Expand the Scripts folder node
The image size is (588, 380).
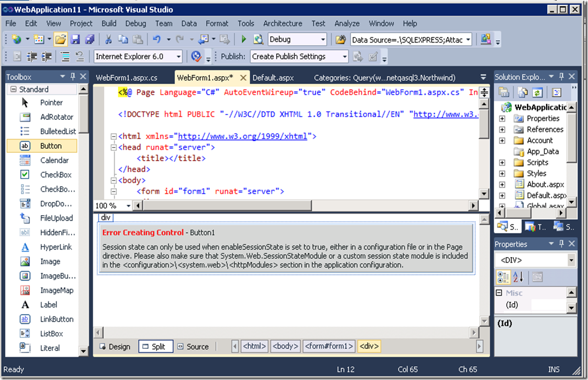(x=502, y=163)
